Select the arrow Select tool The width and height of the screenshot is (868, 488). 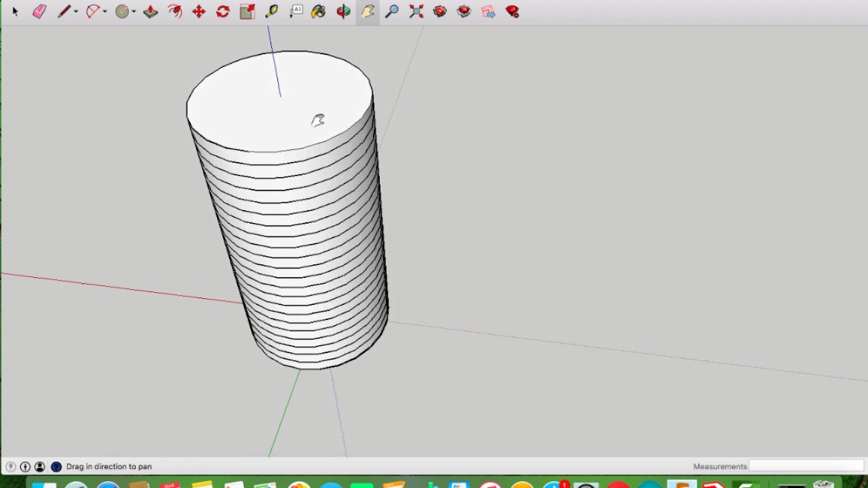coord(15,12)
